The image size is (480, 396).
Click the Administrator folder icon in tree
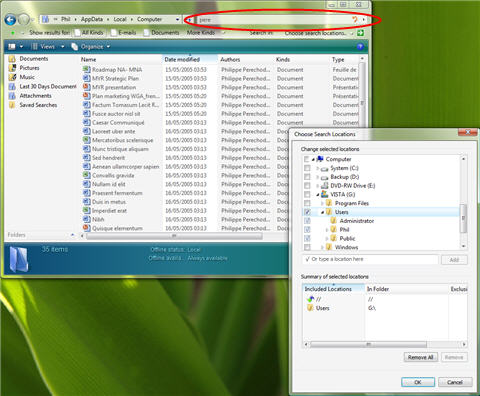(x=333, y=221)
